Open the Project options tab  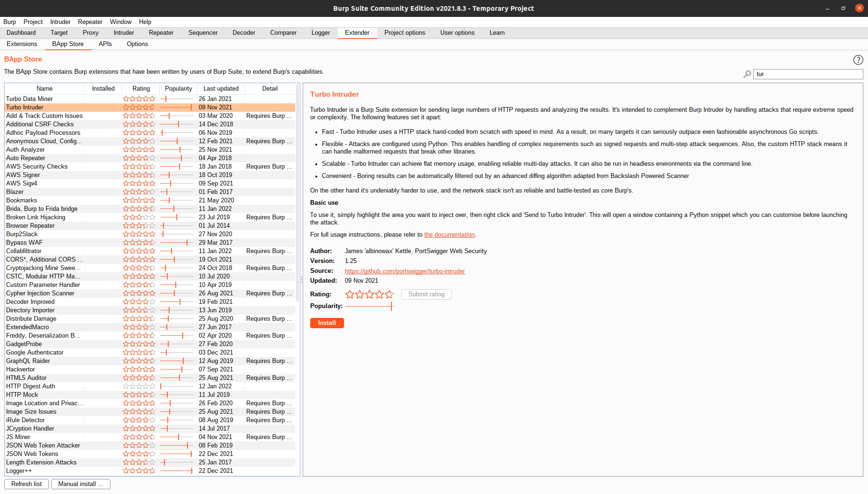click(405, 33)
